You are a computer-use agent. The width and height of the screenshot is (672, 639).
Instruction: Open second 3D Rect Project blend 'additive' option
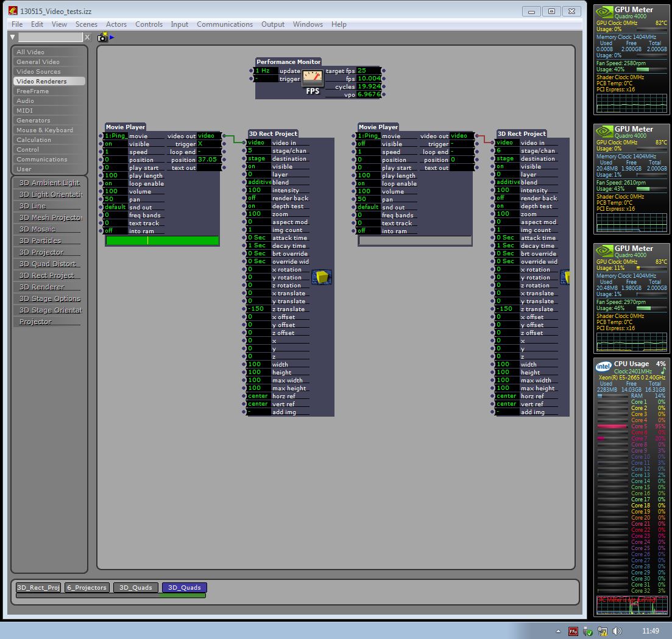tap(508, 182)
